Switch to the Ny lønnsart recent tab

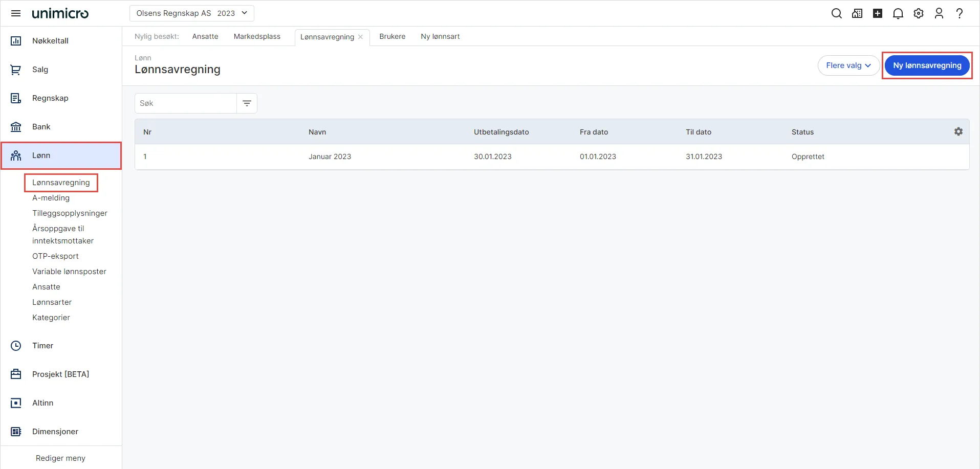pyautogui.click(x=440, y=36)
